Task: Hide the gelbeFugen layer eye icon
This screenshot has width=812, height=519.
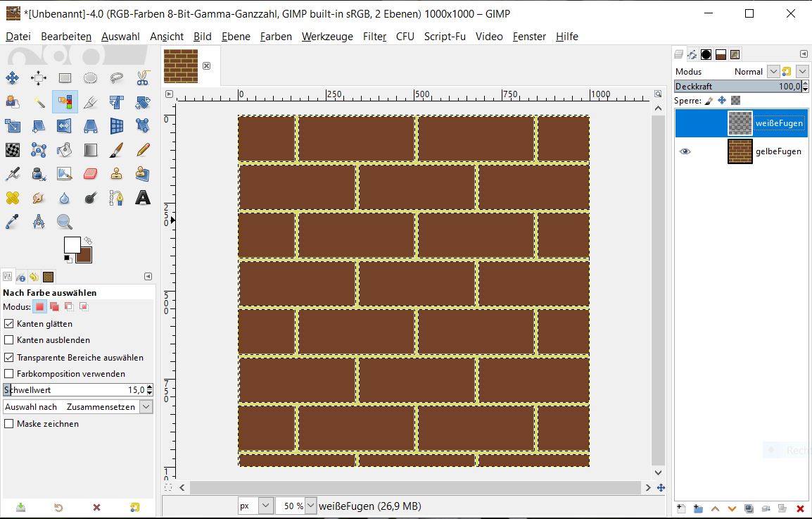Action: [685, 151]
